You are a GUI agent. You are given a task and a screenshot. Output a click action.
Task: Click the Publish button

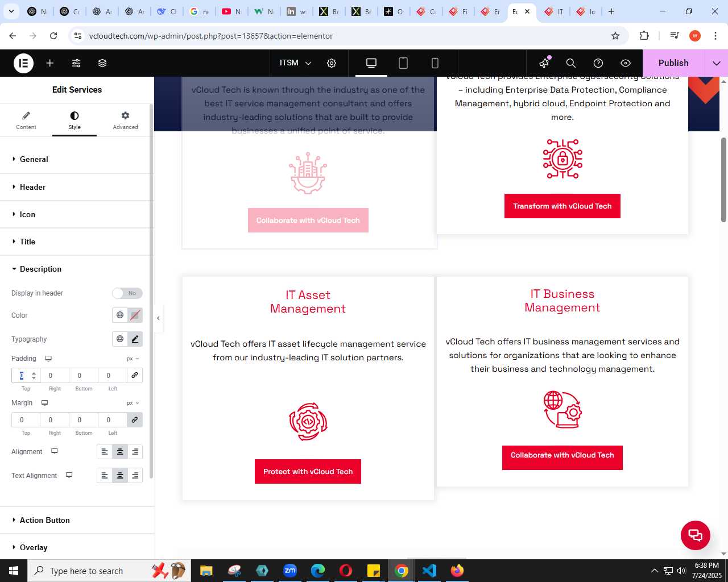point(673,63)
